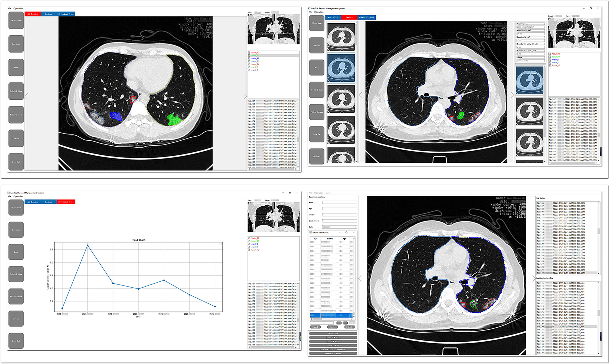Image resolution: width=609 pixels, height=364 pixels.
Task: Open the Date dropdown under Basic Information
Action: 339,227
